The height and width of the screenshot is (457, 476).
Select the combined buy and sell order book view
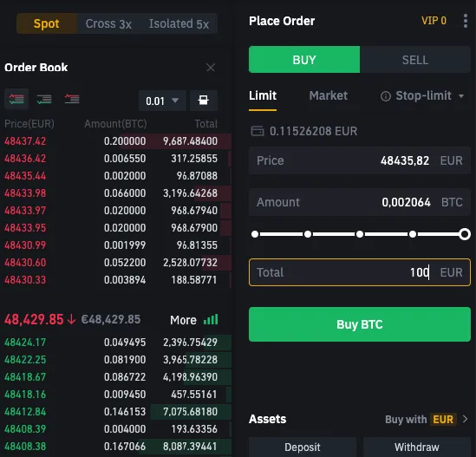coord(16,99)
